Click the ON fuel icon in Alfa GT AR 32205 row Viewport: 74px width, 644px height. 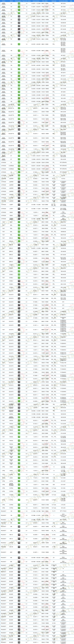(x=19, y=152)
